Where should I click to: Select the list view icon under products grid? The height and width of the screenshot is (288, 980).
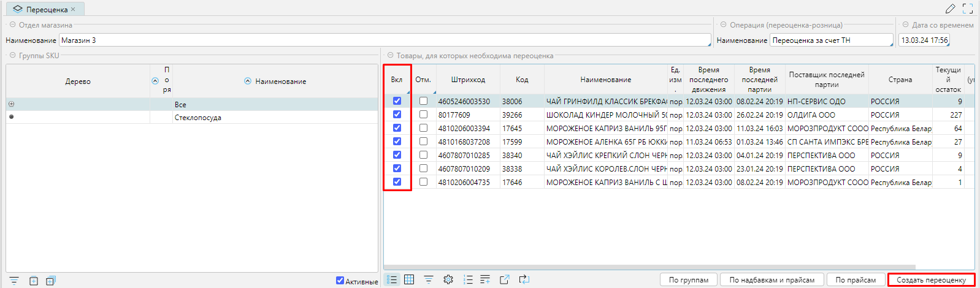click(x=392, y=279)
